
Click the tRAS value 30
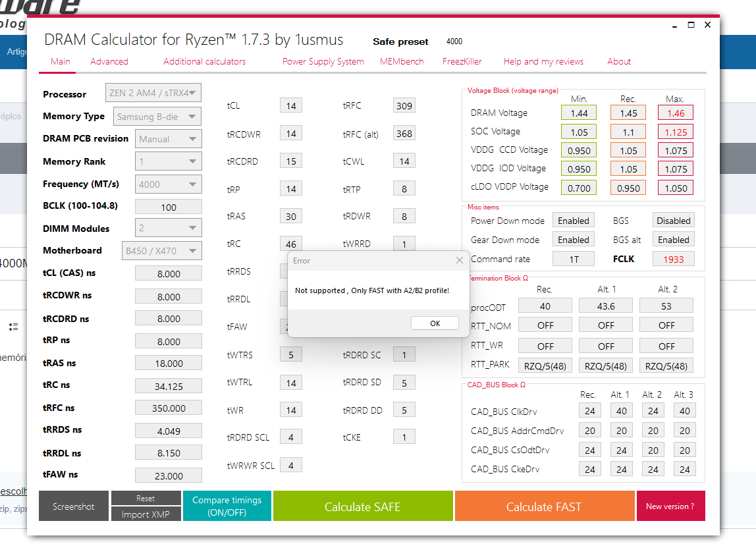coord(291,217)
